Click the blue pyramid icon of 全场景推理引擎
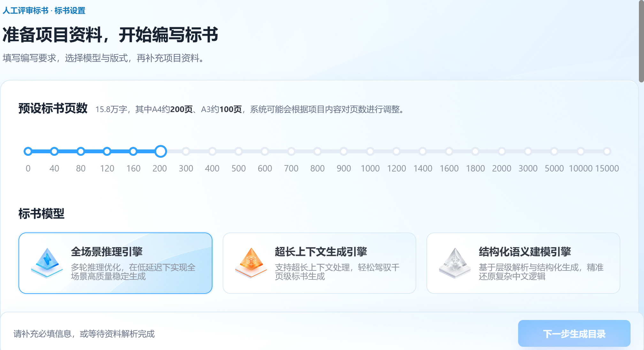The image size is (644, 350). [47, 263]
